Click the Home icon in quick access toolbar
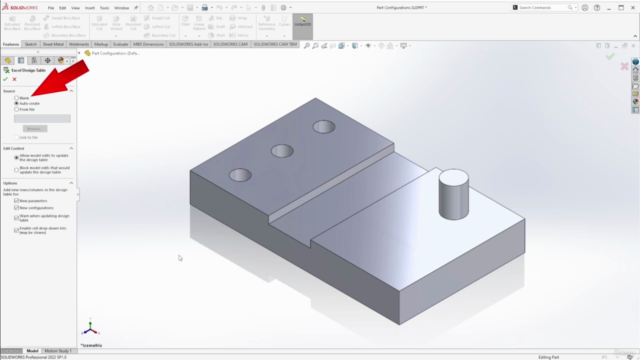 point(151,7)
